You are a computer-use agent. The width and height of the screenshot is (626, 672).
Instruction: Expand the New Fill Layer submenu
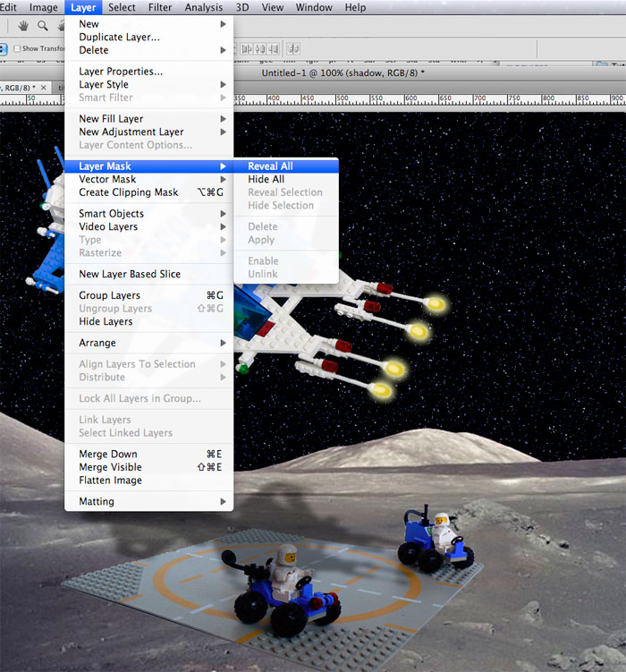point(148,119)
